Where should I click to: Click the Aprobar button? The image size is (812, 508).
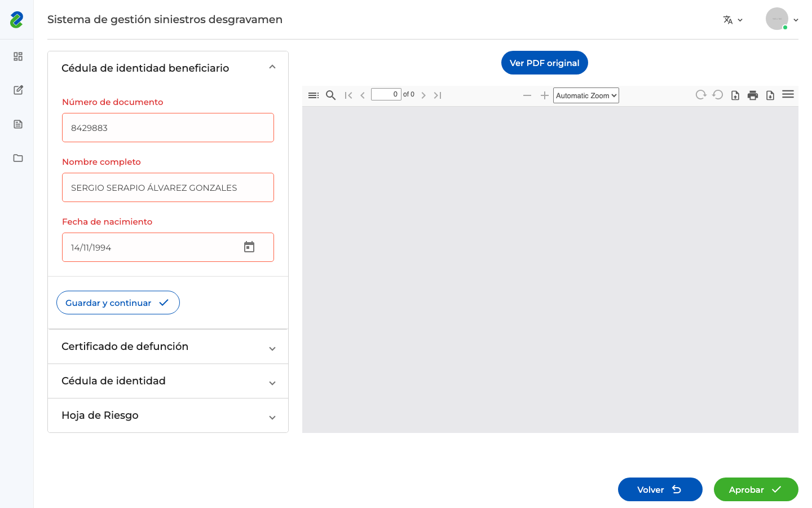[x=756, y=489]
